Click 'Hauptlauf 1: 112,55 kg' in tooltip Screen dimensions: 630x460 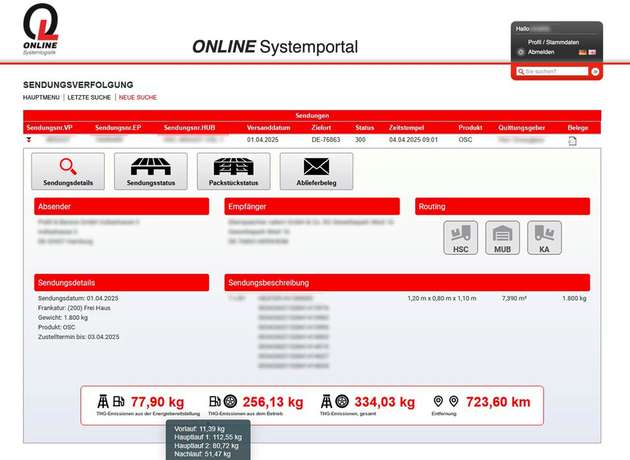point(208,437)
